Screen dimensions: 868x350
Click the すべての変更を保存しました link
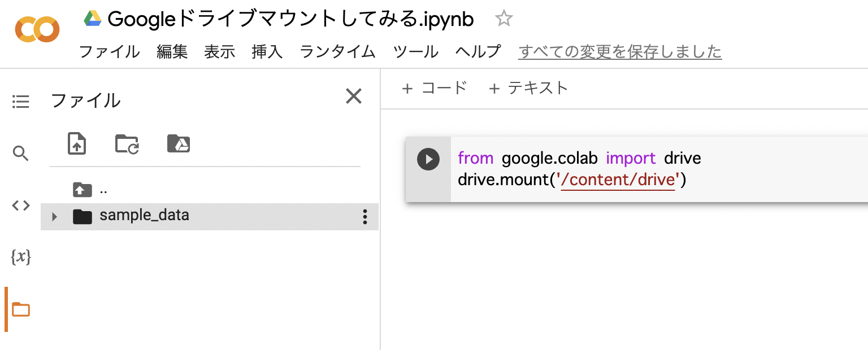coord(619,51)
